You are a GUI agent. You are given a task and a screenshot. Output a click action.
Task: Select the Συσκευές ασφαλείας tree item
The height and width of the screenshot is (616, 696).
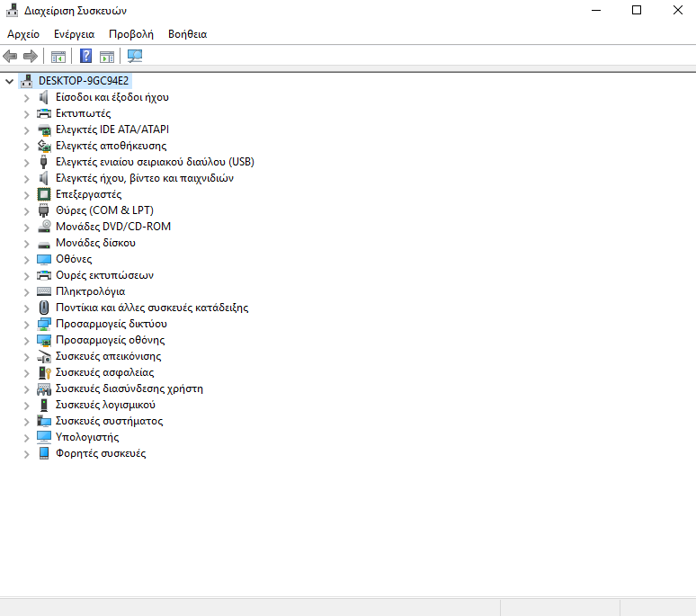[104, 372]
